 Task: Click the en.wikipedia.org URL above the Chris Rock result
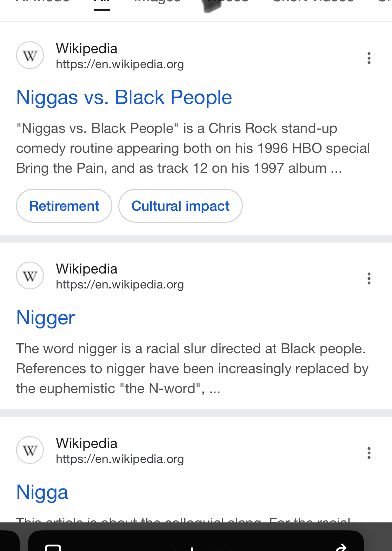120,64
